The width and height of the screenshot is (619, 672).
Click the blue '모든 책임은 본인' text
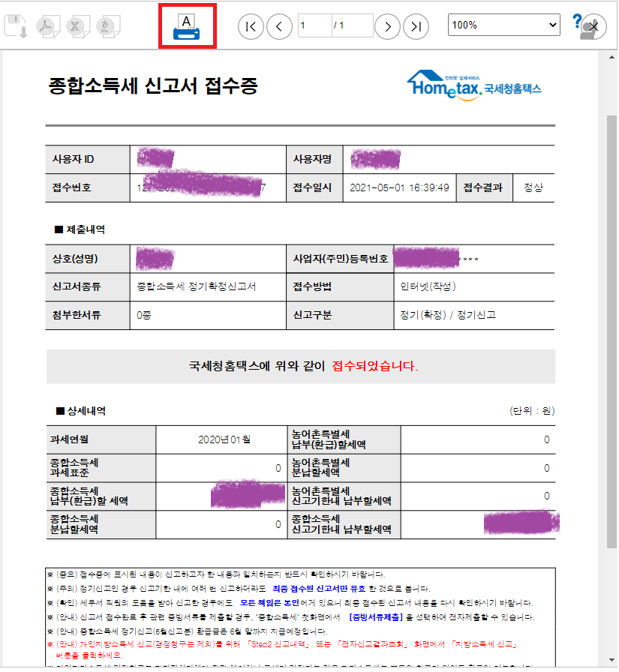pos(269,604)
